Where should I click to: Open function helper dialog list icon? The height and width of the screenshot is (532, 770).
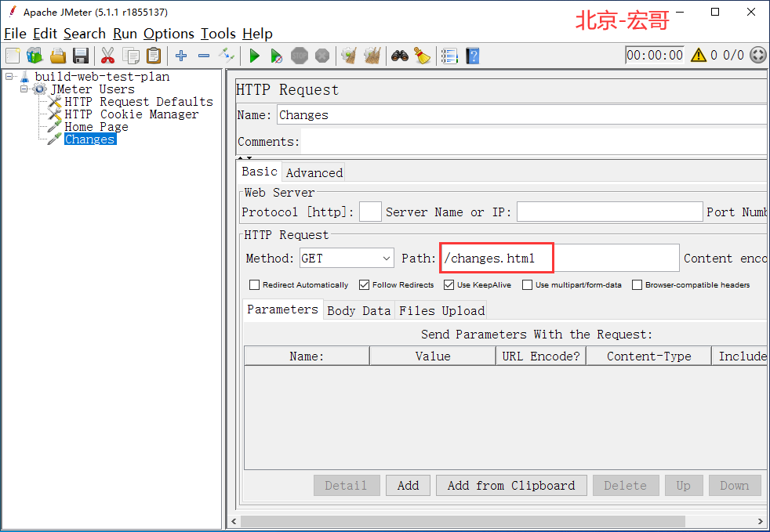[x=449, y=56]
